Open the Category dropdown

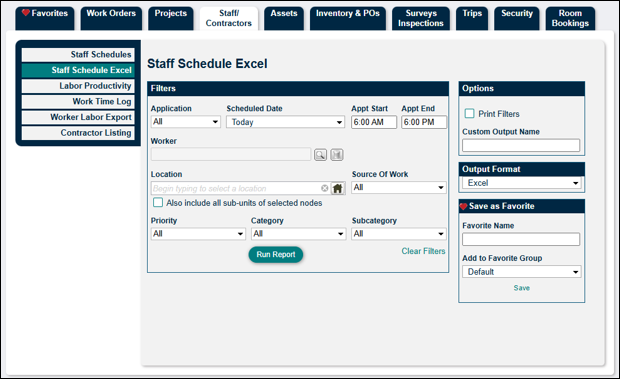pos(299,234)
